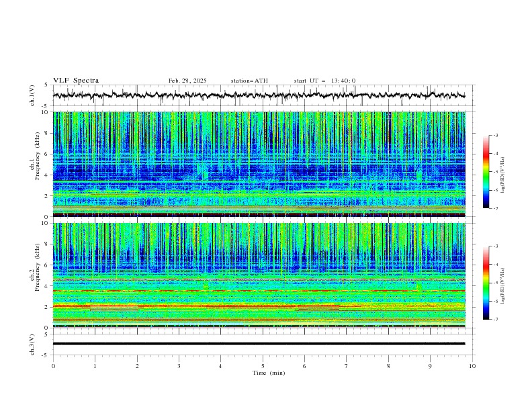Click the "-7" tick on ch.2 color bar
The height and width of the screenshot is (411, 532).
point(496,320)
